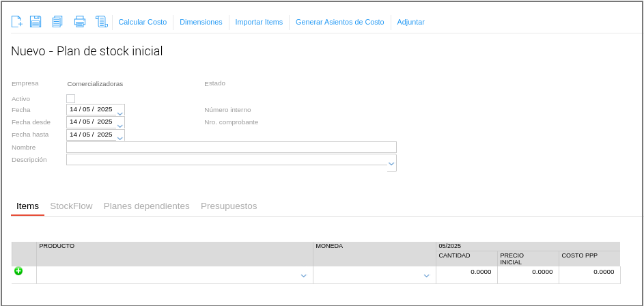Open the Planes dependientes tab
The width and height of the screenshot is (644, 306).
pyautogui.click(x=146, y=206)
